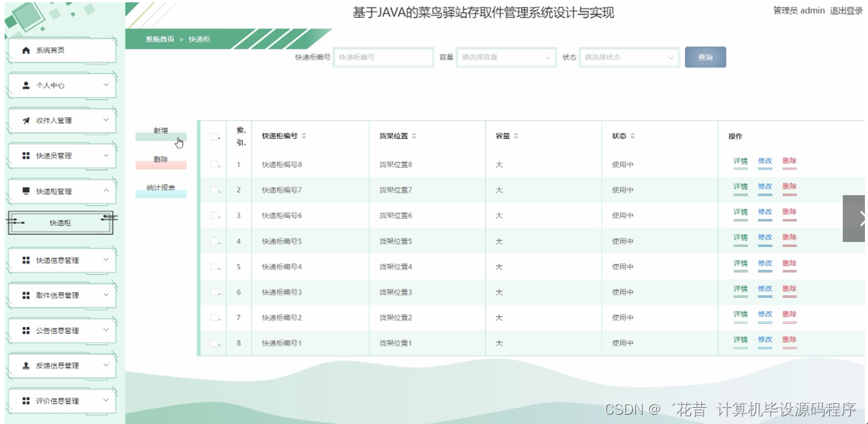Focus the 快递柜编号 search input
This screenshot has width=868, height=424.
tap(383, 57)
